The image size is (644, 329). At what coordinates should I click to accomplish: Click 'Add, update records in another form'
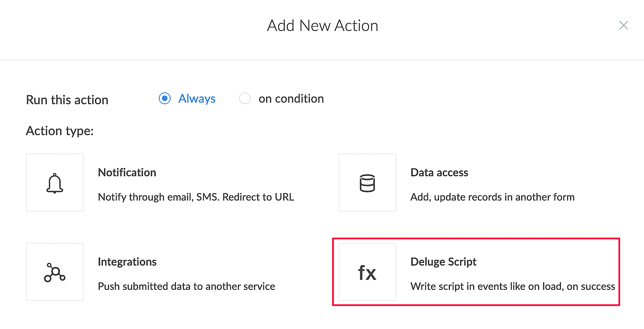[492, 197]
